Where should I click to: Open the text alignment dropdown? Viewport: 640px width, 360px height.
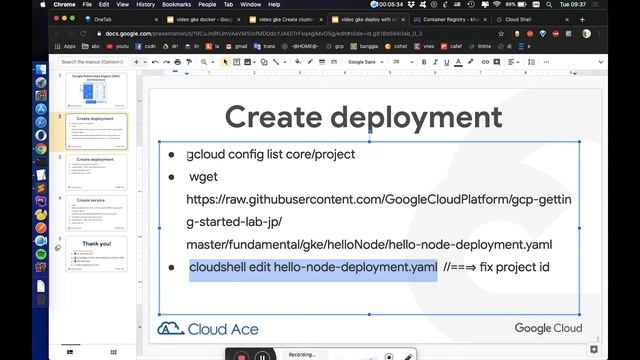513,62
